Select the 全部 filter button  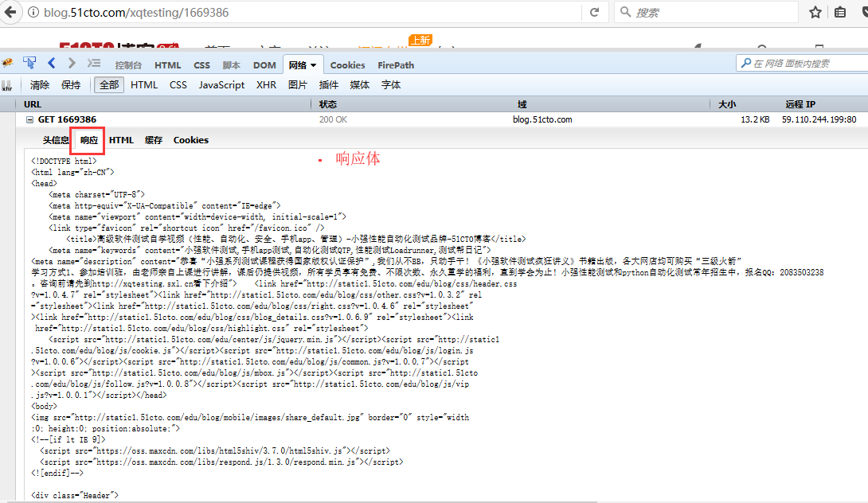pyautogui.click(x=109, y=84)
